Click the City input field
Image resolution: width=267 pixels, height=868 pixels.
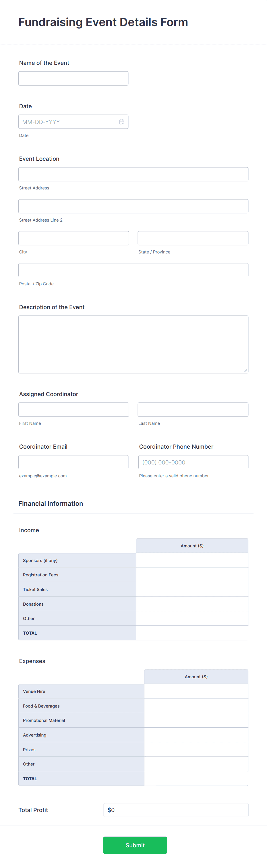point(73,238)
